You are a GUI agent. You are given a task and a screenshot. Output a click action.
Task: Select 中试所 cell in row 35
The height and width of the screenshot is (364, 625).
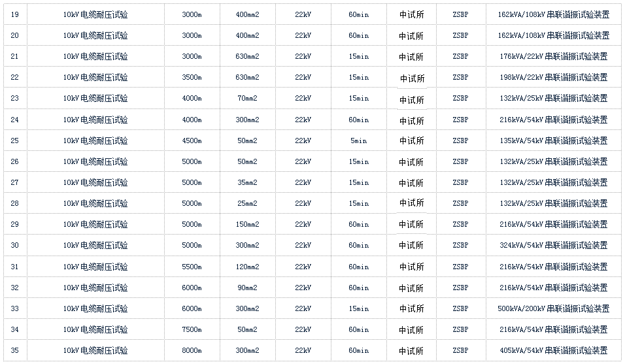(x=411, y=351)
